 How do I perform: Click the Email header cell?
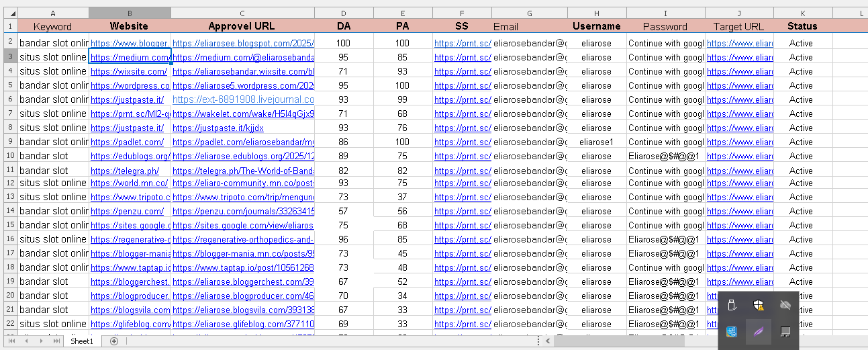[530, 27]
